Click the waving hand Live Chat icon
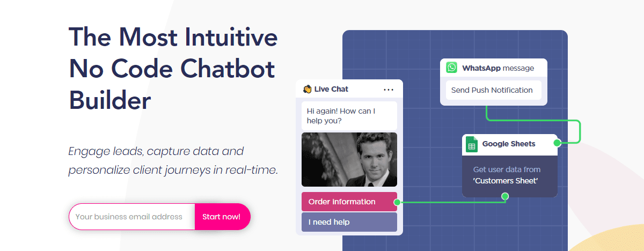This screenshot has width=644, height=251. click(307, 89)
